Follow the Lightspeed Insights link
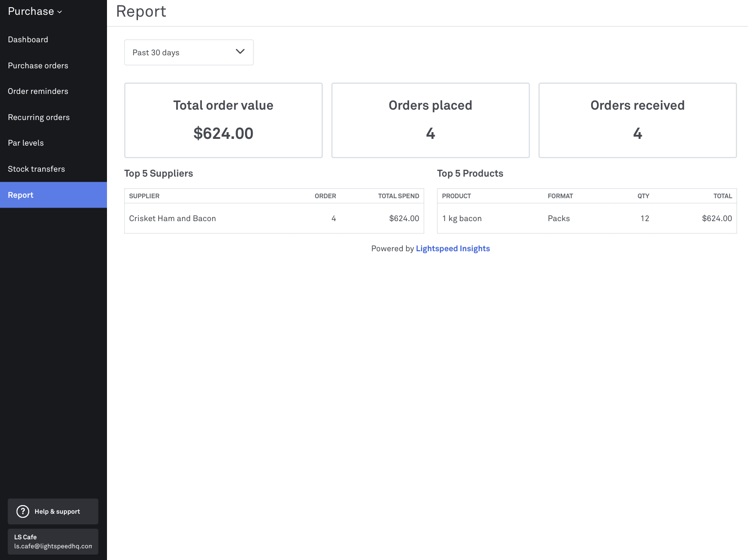 453,249
